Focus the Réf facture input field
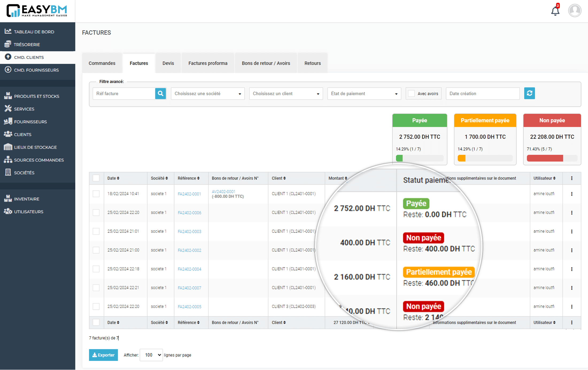 (x=124, y=94)
